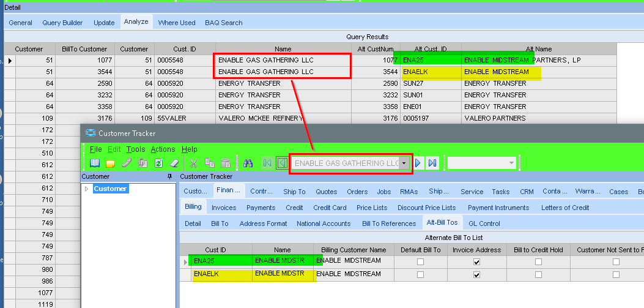This screenshot has height=308, width=644.
Task: Click the yellow memo note toolbar icon
Action: (110, 163)
